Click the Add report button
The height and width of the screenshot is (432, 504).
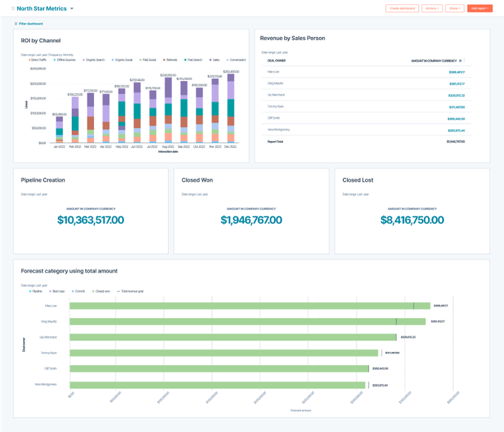[x=479, y=8]
